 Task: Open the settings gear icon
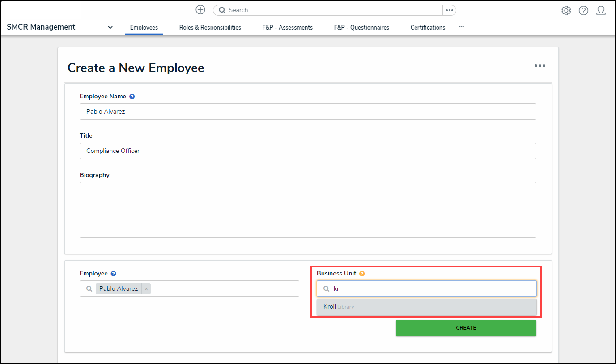[566, 10]
